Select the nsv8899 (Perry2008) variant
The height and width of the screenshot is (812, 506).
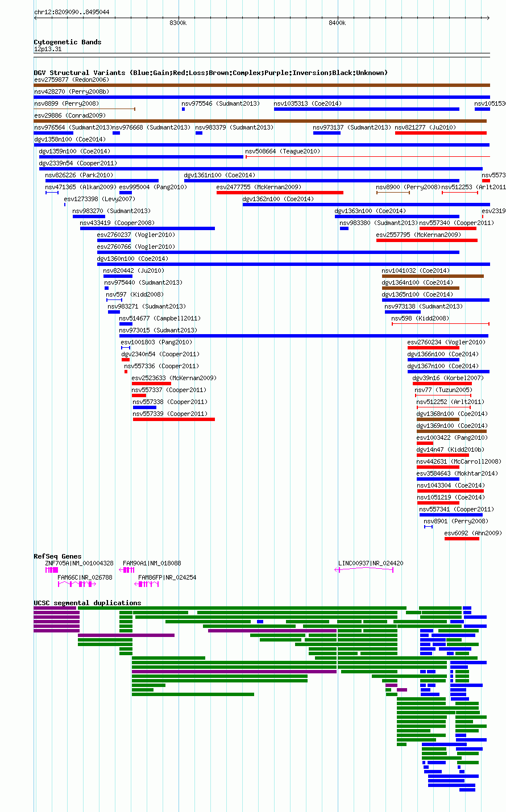[67, 103]
